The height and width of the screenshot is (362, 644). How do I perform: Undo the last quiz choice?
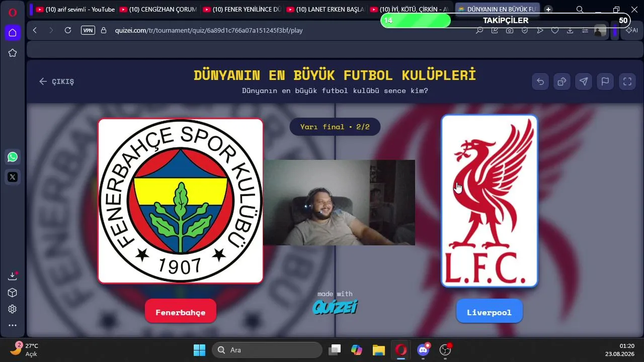[x=540, y=81]
